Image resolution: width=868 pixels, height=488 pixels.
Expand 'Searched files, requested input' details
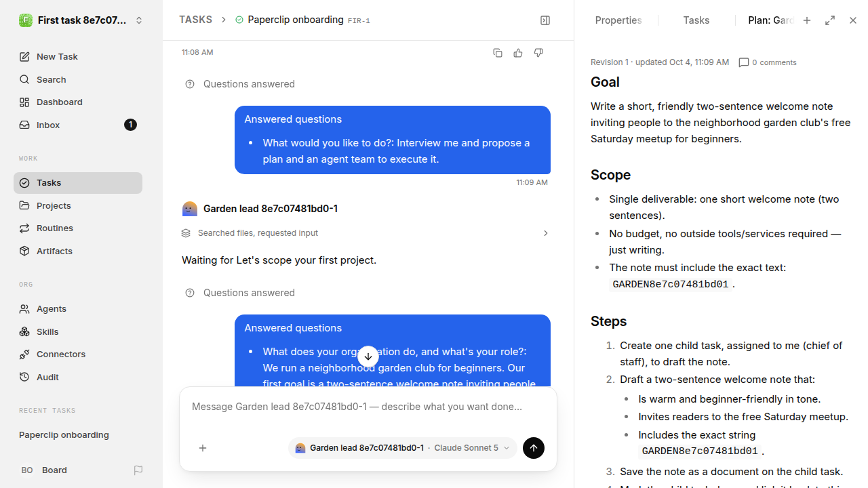[x=366, y=233]
